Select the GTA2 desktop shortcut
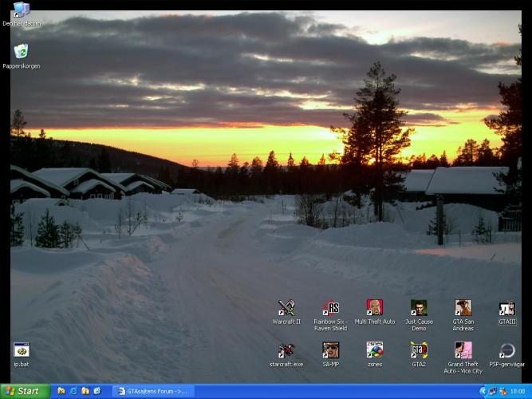 click(x=419, y=350)
